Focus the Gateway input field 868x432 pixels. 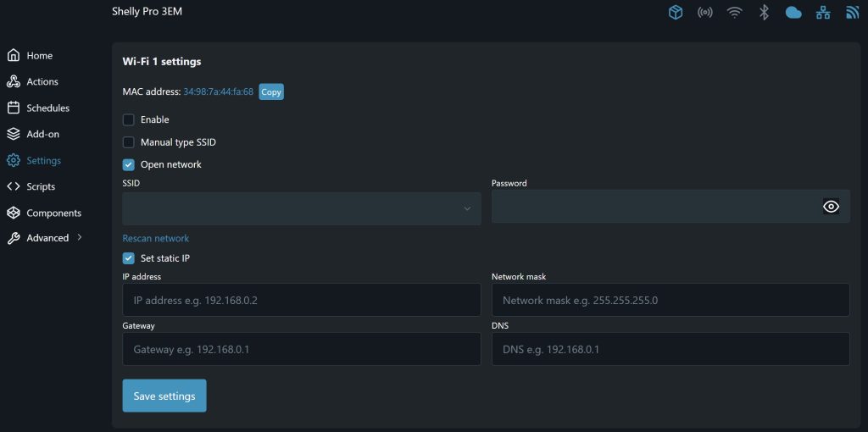pyautogui.click(x=301, y=349)
